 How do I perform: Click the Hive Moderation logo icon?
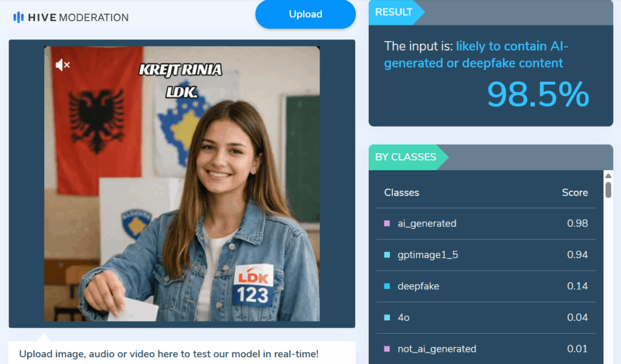click(x=18, y=18)
